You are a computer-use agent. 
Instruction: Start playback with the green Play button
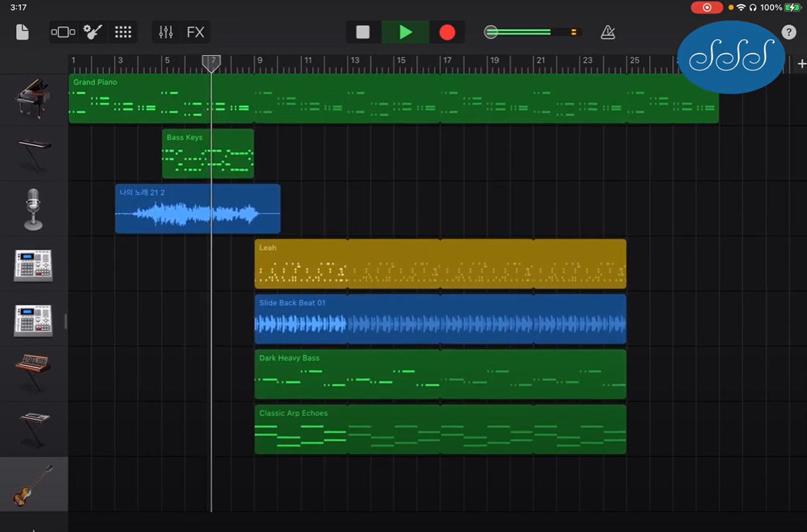point(405,32)
